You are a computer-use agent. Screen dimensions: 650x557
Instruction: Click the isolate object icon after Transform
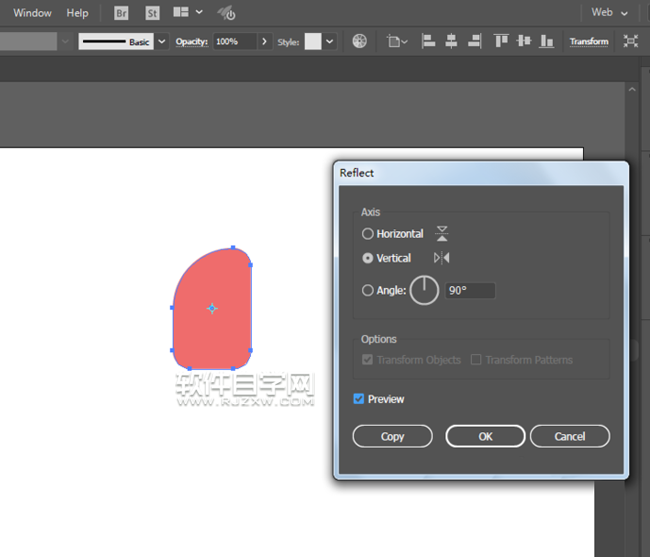(630, 41)
